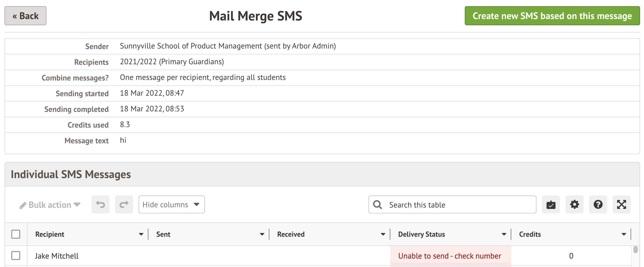Click the table's vertical scrollbar handle
This screenshot has height=267, width=644.
pos(636,250)
